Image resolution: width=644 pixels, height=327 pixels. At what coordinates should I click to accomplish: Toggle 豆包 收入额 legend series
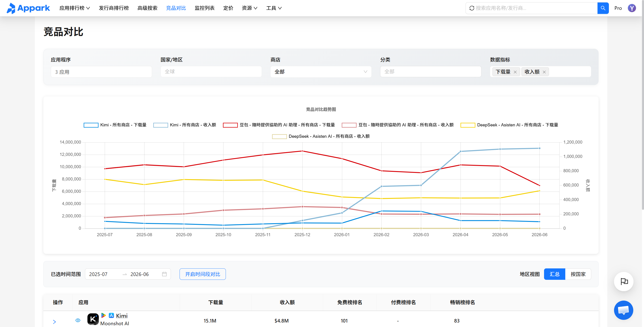[398, 125]
